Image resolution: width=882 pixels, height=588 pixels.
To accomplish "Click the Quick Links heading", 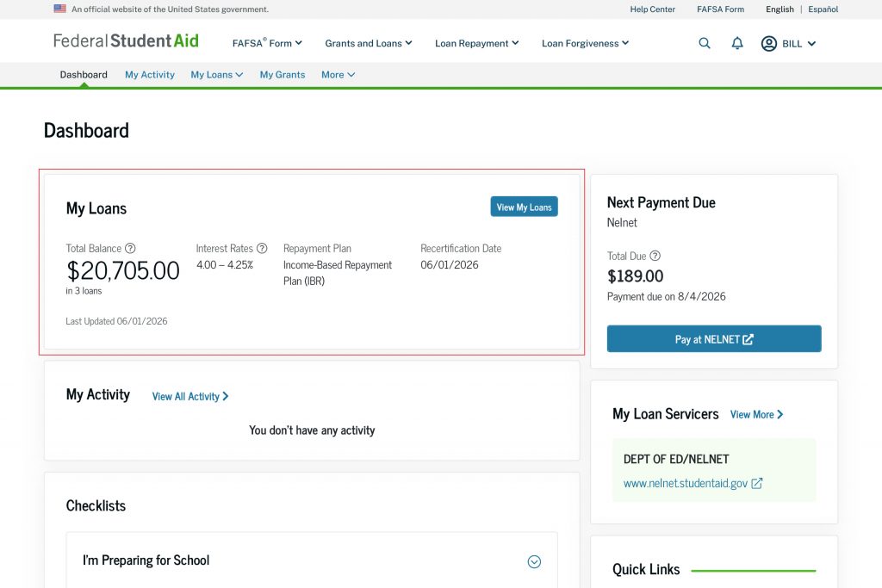I will click(x=646, y=569).
